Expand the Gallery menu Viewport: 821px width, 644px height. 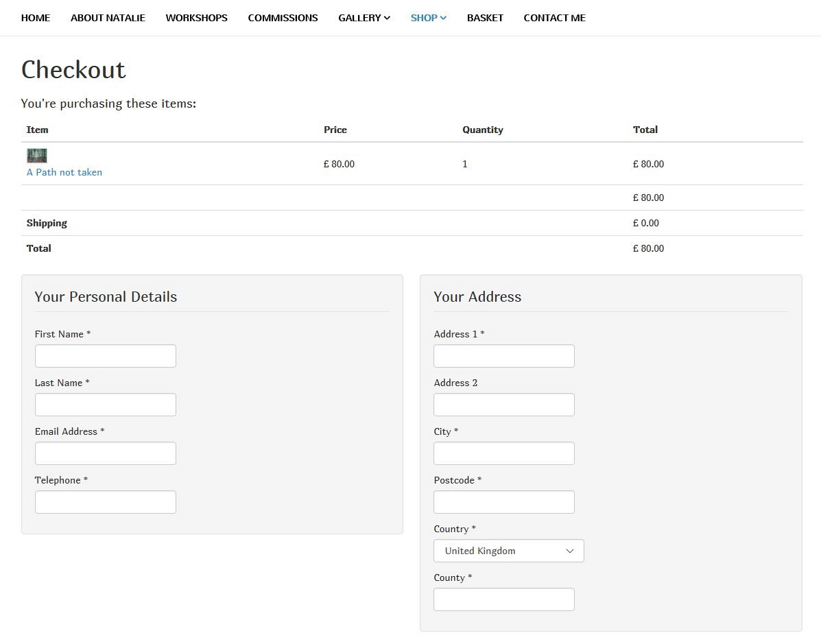tap(364, 18)
